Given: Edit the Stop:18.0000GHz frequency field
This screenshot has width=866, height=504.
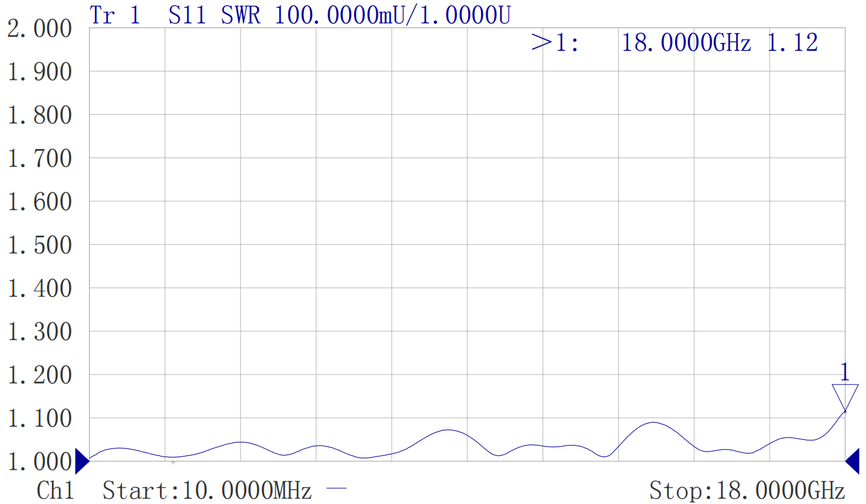Looking at the screenshot, I should (x=746, y=491).
